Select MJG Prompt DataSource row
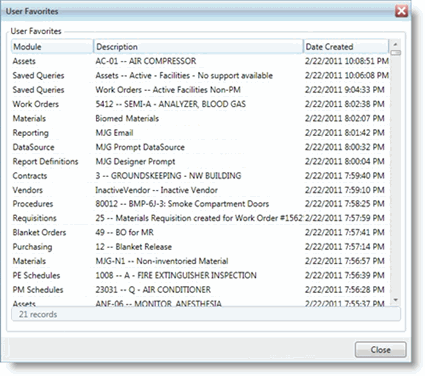The width and height of the screenshot is (425, 376). point(200,147)
